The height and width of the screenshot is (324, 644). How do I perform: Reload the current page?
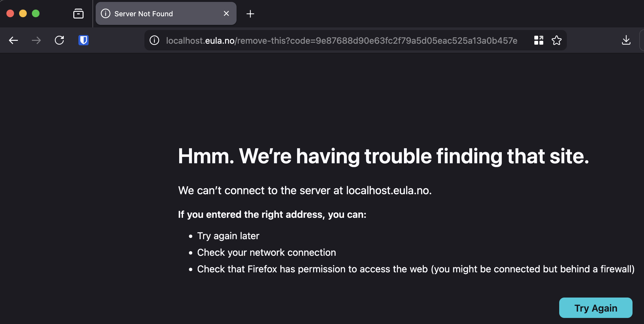pos(60,40)
